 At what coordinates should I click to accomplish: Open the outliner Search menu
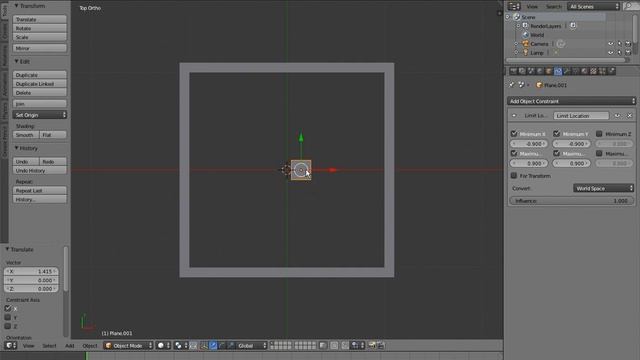coord(553,7)
